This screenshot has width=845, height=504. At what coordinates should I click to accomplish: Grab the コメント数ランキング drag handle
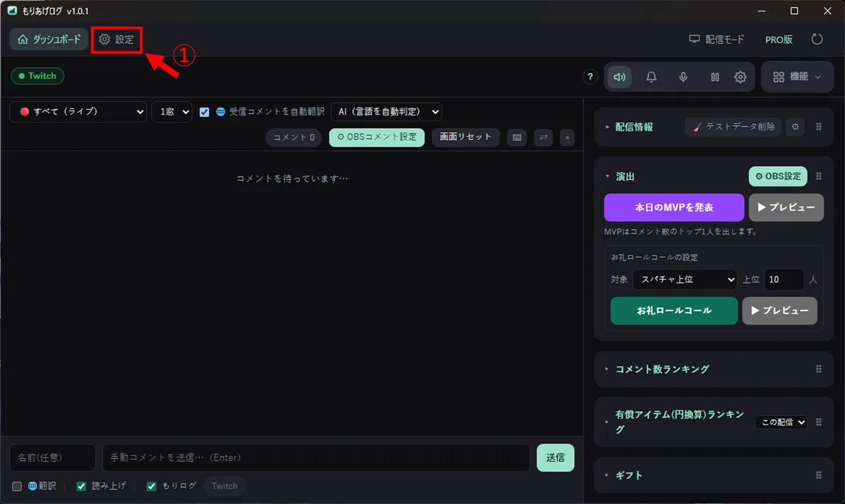click(x=819, y=369)
